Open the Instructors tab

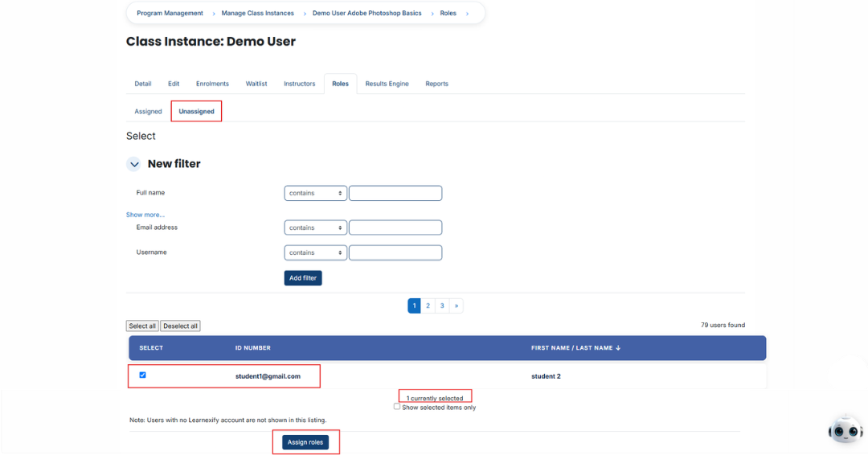(300, 84)
